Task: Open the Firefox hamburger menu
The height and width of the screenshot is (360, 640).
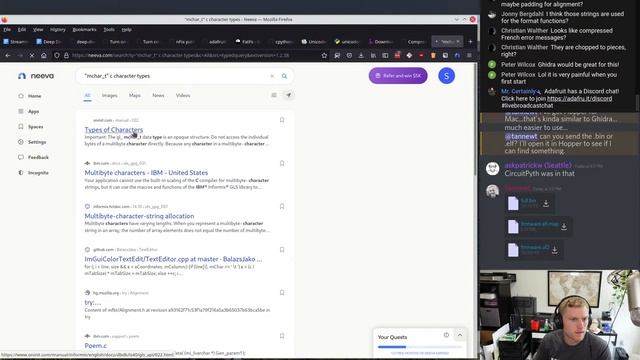Action: [469, 55]
